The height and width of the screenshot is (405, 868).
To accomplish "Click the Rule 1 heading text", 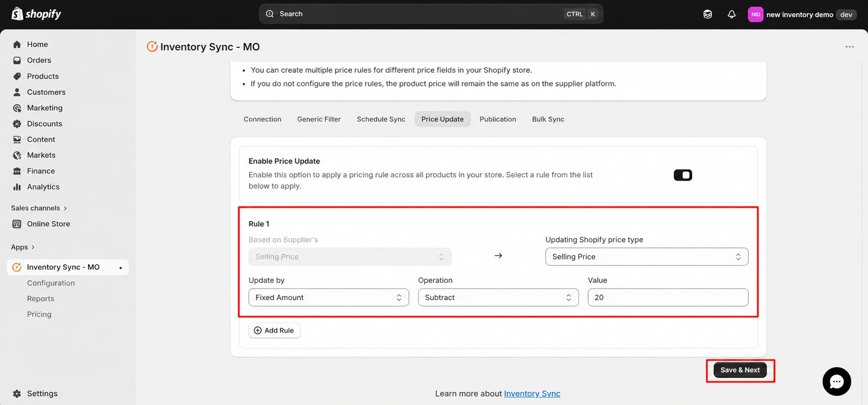I will point(259,224).
